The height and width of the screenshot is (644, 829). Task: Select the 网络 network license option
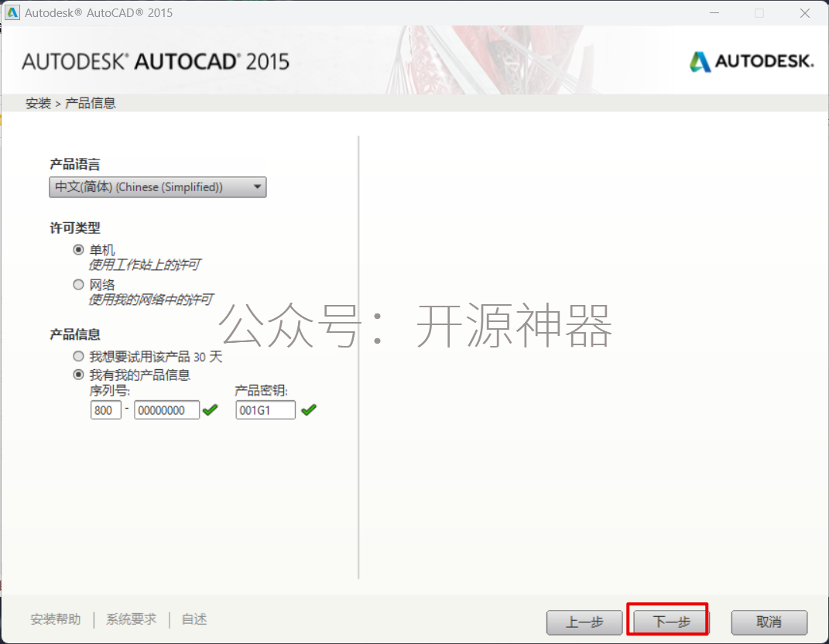click(79, 285)
